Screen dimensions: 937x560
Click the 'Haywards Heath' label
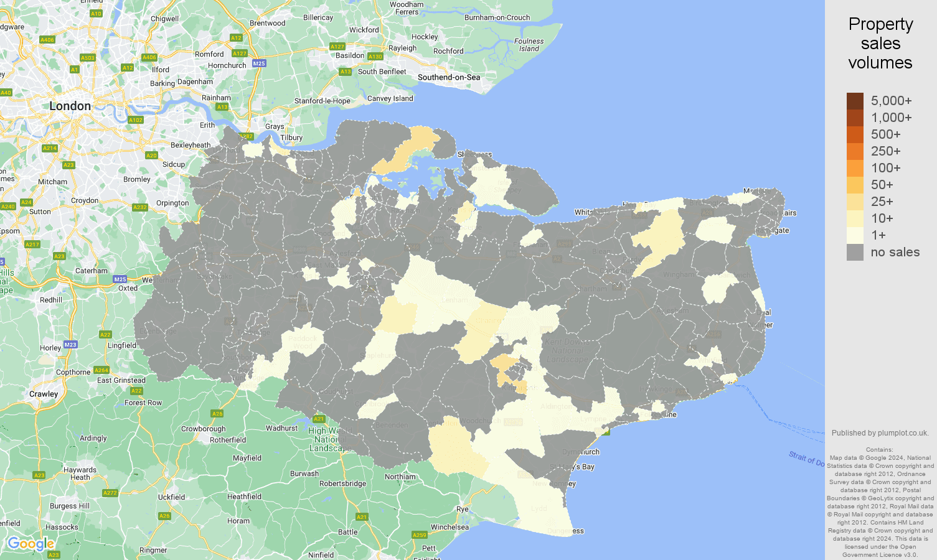click(80, 474)
